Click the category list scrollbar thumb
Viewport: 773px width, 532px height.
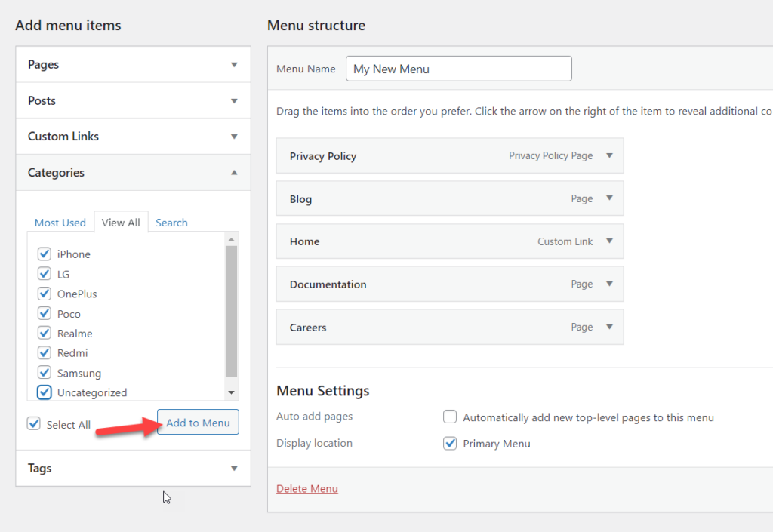[x=231, y=312]
